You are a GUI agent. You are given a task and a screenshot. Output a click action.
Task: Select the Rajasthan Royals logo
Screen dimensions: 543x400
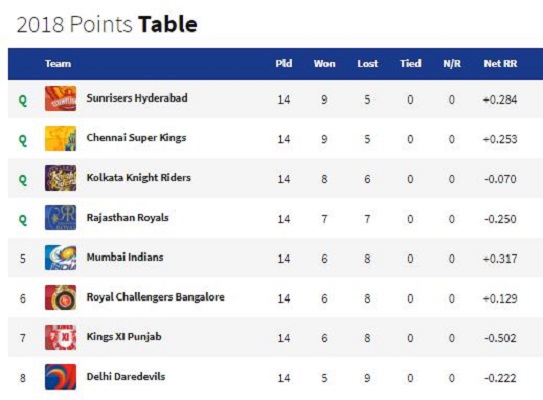(60, 217)
